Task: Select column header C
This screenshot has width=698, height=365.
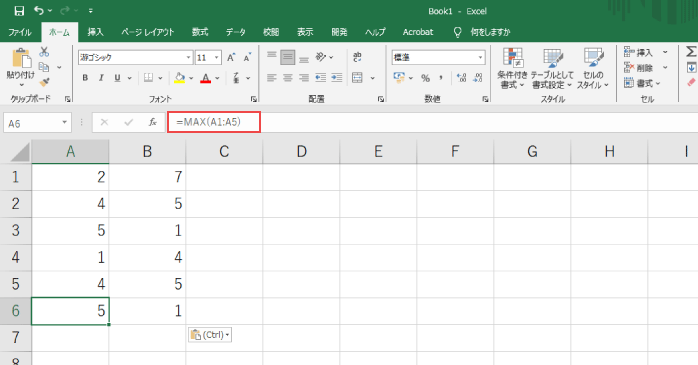Action: pos(224,152)
